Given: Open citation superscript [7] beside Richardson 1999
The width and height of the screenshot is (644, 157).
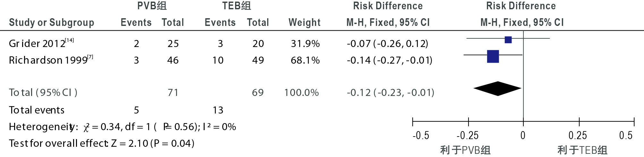Looking at the screenshot, I should (x=90, y=57).
